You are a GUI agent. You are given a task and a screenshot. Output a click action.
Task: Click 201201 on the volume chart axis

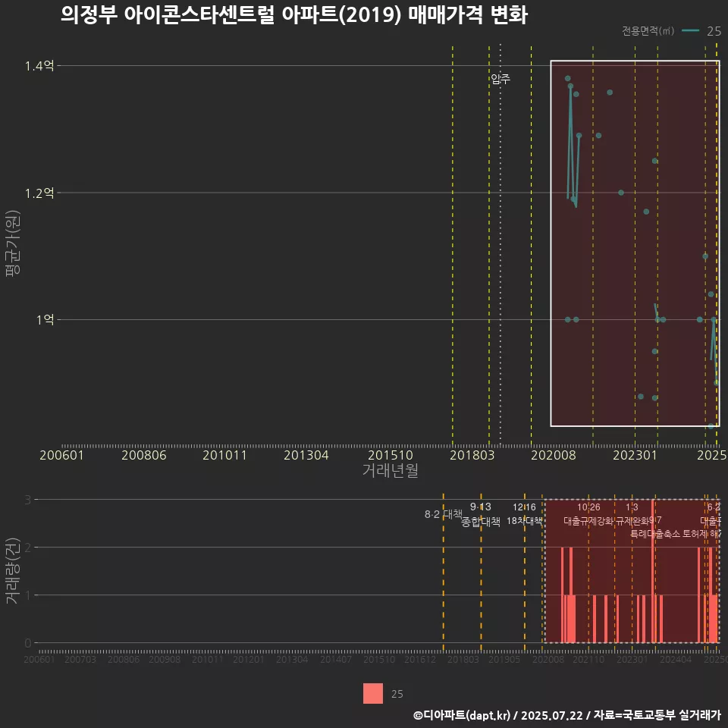(x=249, y=659)
